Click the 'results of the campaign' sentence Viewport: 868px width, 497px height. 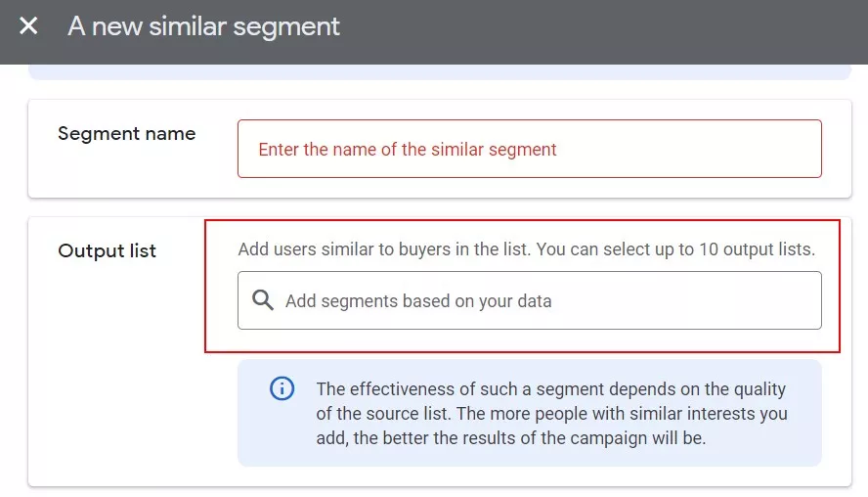(511, 437)
